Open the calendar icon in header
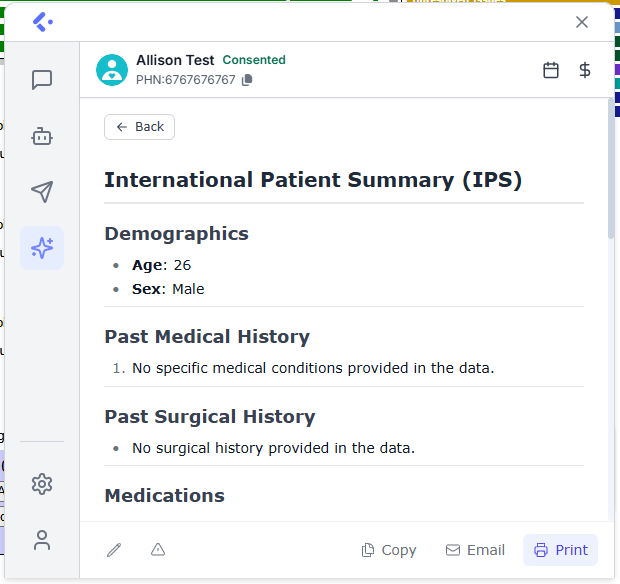620x584 pixels. tap(551, 70)
